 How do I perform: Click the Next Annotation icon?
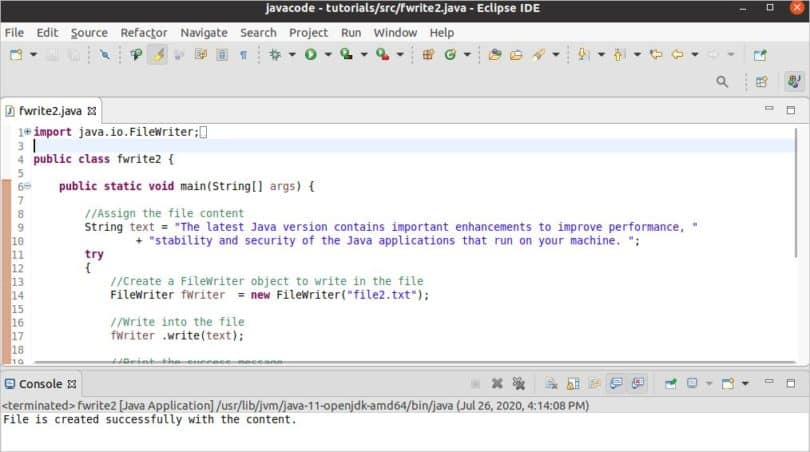[583, 54]
